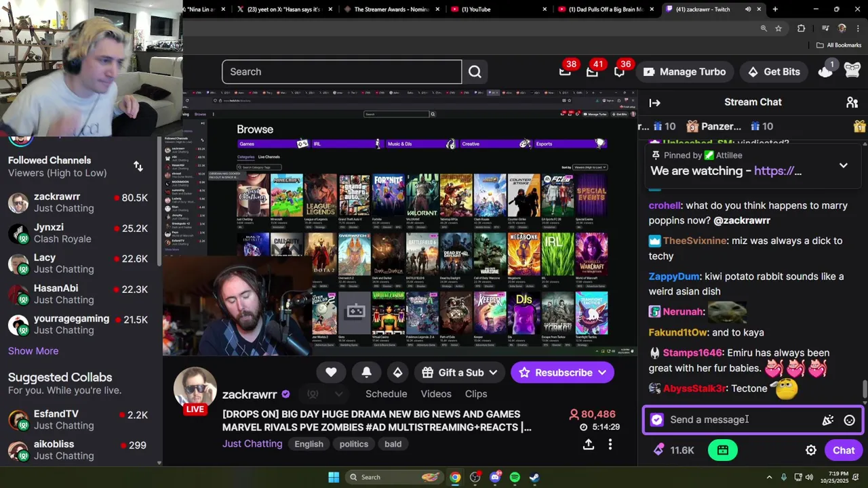Click the search magnifier button

coord(475,72)
